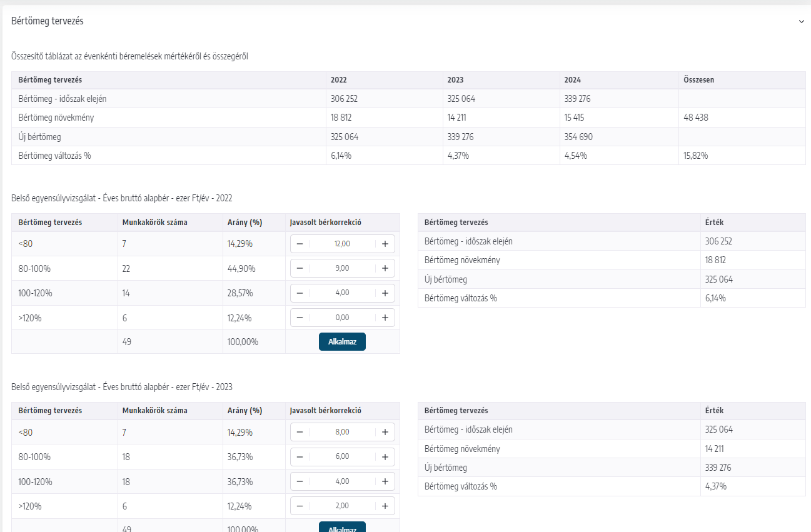The height and width of the screenshot is (532, 811).
Task: Click 2023 table's 80-100% row label
Action: point(34,457)
